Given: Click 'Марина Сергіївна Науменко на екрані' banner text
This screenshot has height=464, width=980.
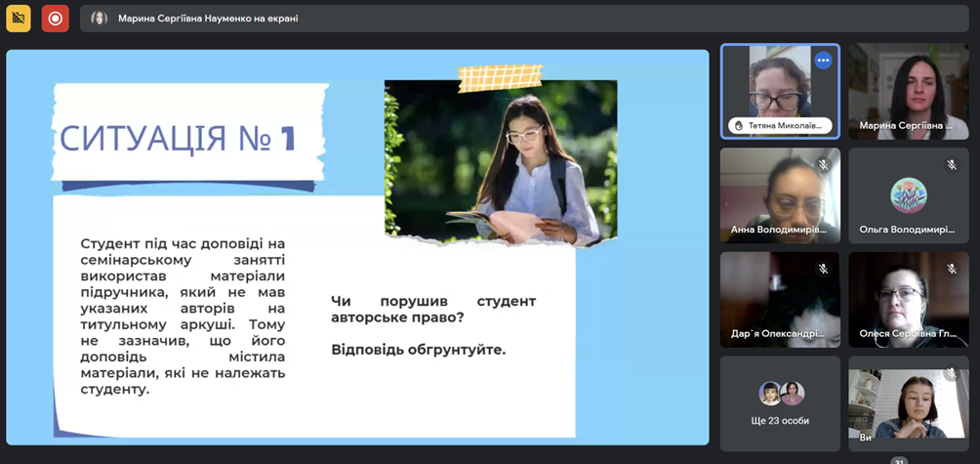Looking at the screenshot, I should coord(208,19).
